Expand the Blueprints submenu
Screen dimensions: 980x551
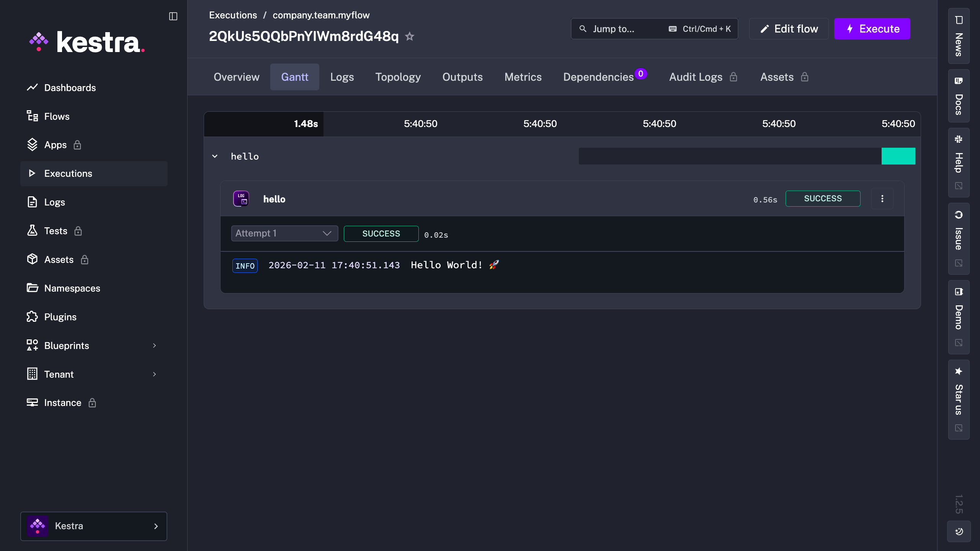[154, 346]
